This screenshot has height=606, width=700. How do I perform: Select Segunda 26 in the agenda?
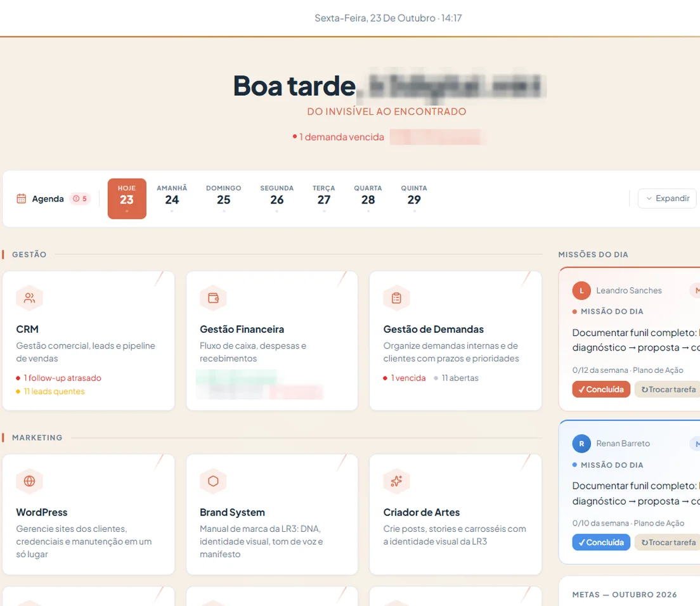click(x=277, y=198)
